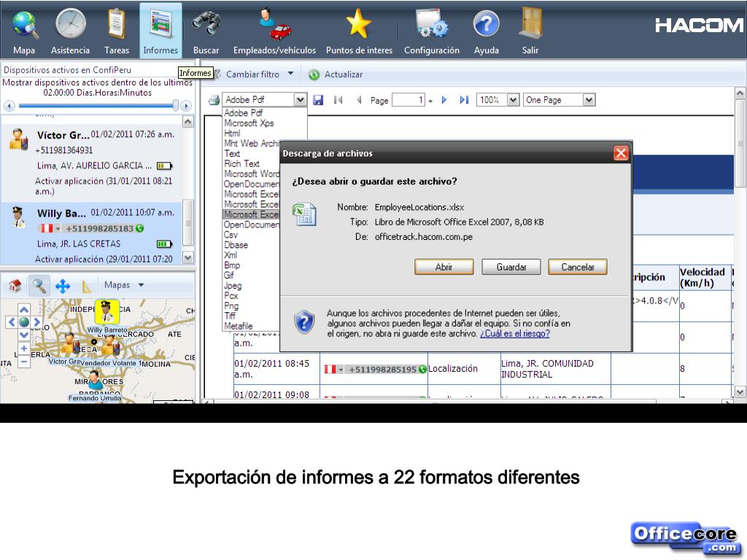Click Guardar in download dialog

coord(511,267)
